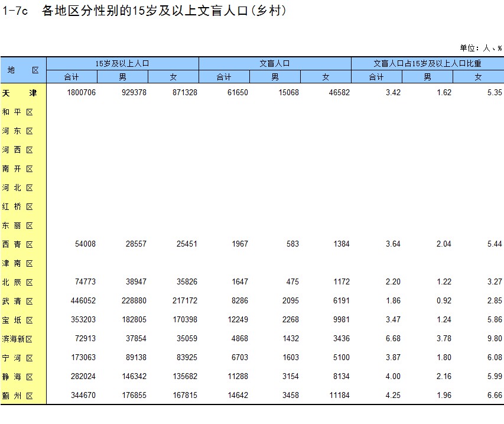The height and width of the screenshot is (424, 504).
Task: Click the cell with value 61650
Action: coord(238,93)
